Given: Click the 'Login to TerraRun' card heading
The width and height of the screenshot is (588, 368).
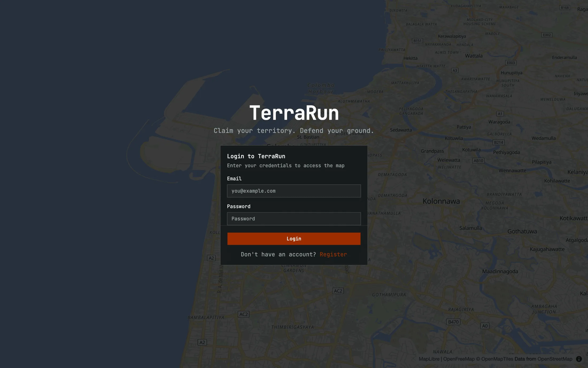Looking at the screenshot, I should pos(256,156).
